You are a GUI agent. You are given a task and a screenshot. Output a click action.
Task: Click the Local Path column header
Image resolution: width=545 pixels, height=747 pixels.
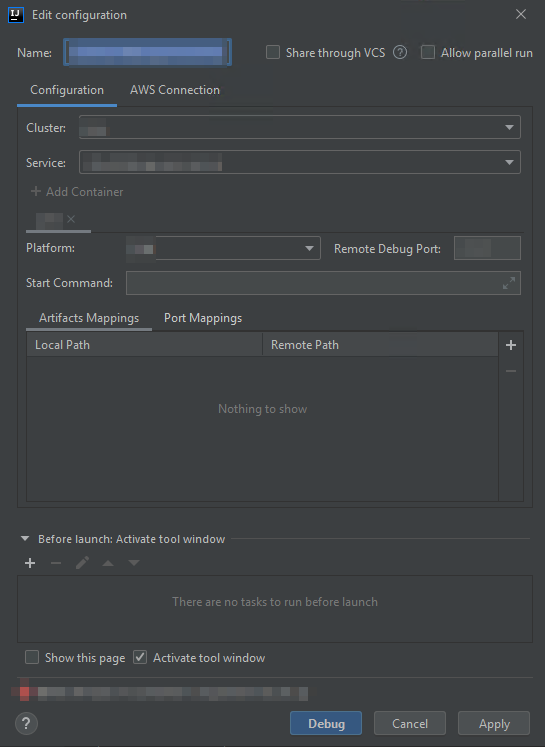[x=144, y=344]
